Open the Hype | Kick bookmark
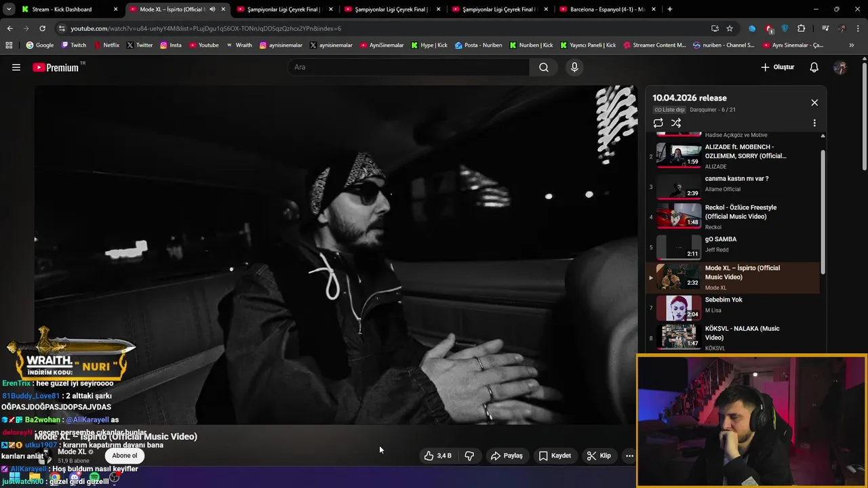This screenshot has width=868, height=488. coord(429,45)
